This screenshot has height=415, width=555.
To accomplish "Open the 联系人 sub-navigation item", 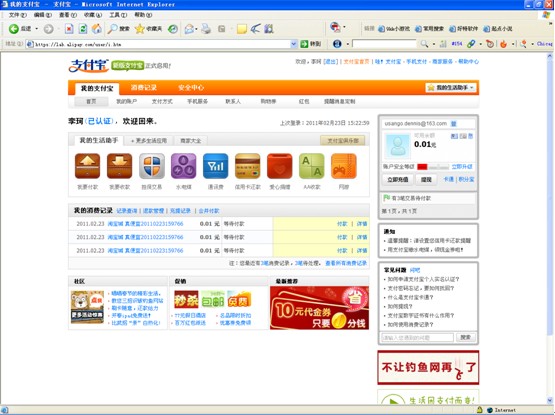I will pyautogui.click(x=233, y=102).
